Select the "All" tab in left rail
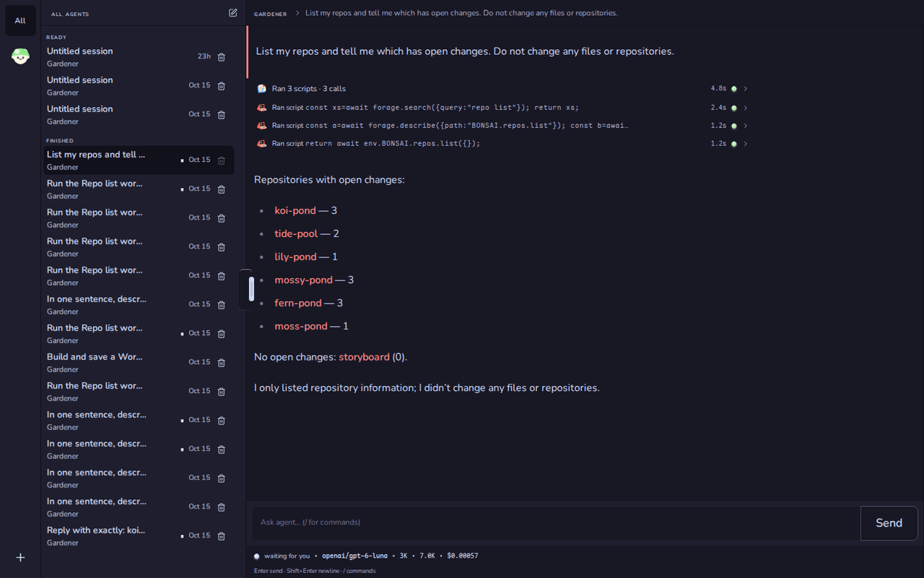Viewport: 924px width, 578px height. click(20, 20)
